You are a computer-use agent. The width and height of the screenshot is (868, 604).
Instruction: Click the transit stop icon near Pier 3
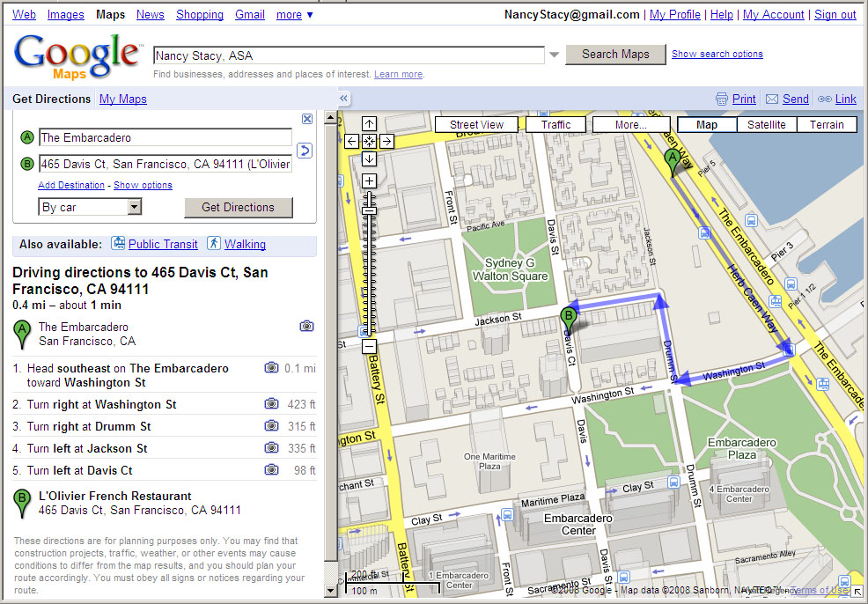point(791,284)
